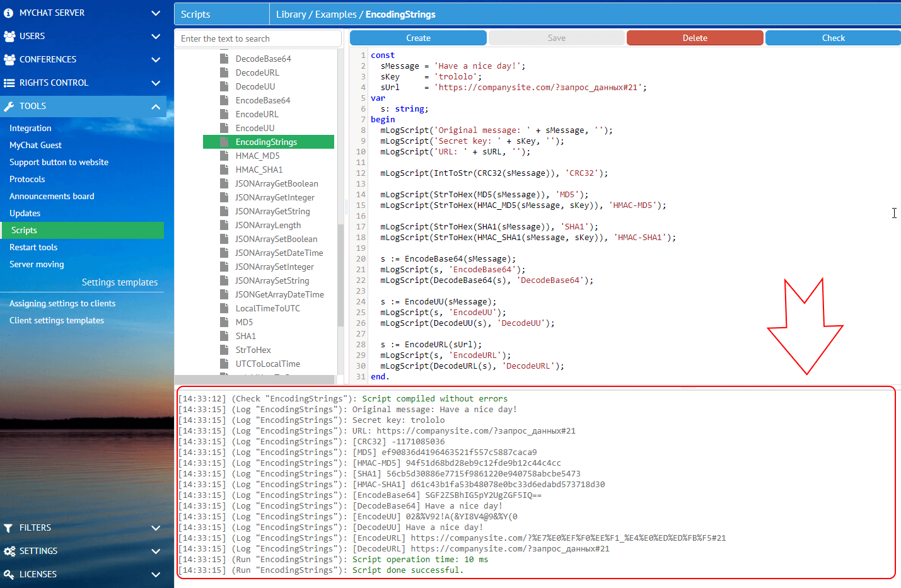Open Restart tools in the sidebar
This screenshot has width=901, height=588.
pos(33,247)
